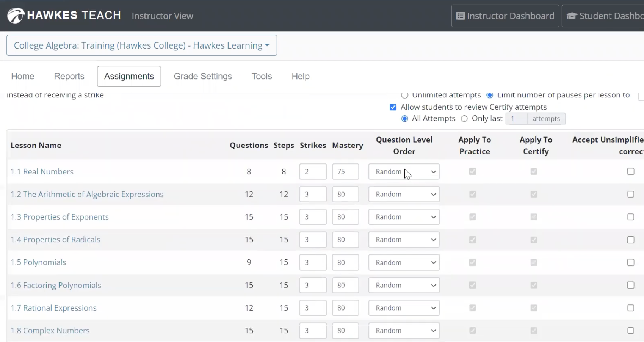Viewport: 644px width, 342px height.
Task: Select Limit number of pauses per lesson
Action: 490,95
